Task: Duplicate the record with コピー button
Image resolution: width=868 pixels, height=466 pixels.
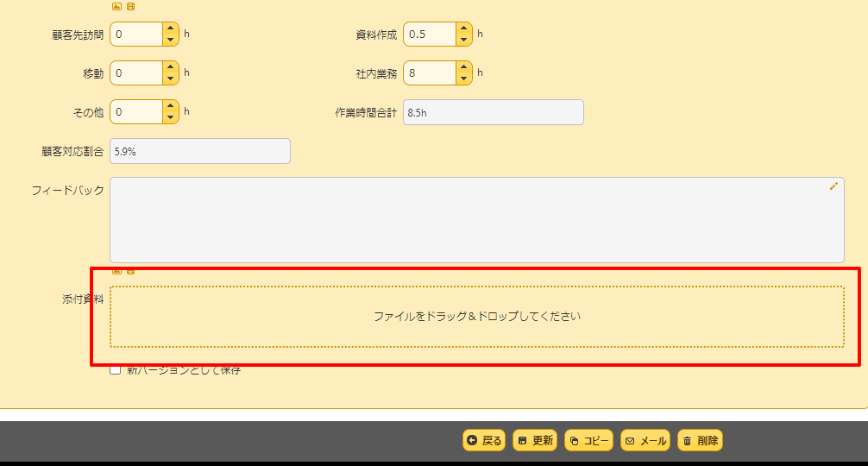Action: [588, 440]
